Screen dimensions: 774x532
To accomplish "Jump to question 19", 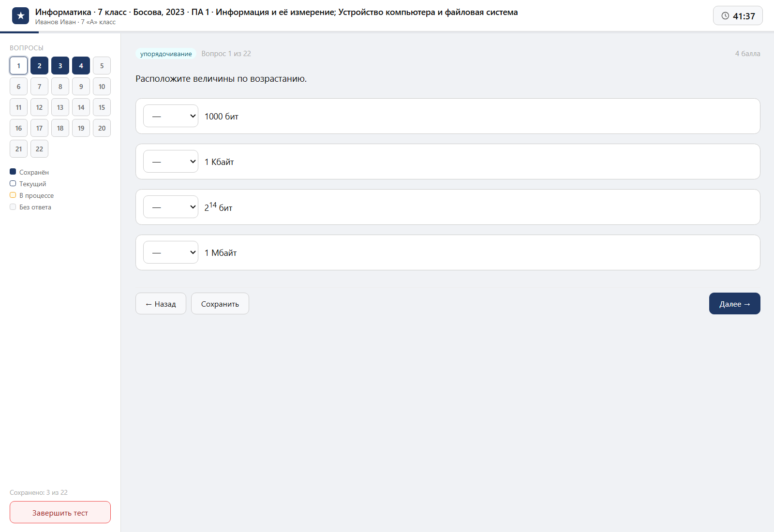I will tap(81, 128).
